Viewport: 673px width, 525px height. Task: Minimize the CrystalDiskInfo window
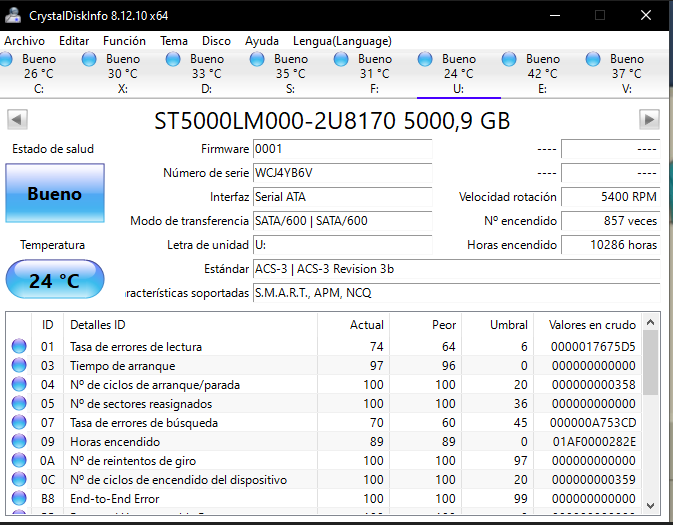click(x=555, y=15)
